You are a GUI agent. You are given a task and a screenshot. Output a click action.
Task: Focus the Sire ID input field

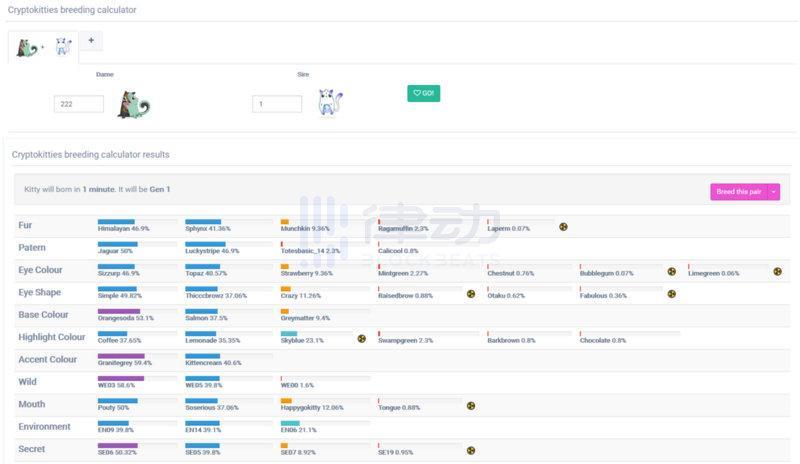(277, 104)
